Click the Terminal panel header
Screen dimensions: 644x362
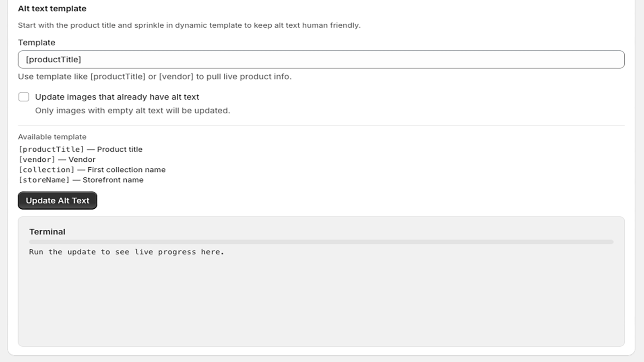(x=47, y=232)
